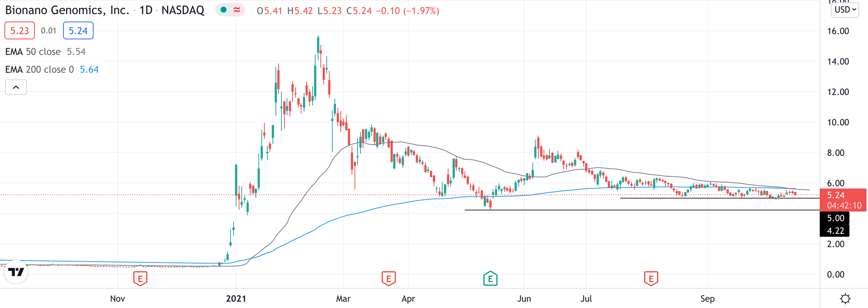Screen dimensions: 868x308
Task: Click the EMA 200 value 5.64
Action: tap(89, 69)
